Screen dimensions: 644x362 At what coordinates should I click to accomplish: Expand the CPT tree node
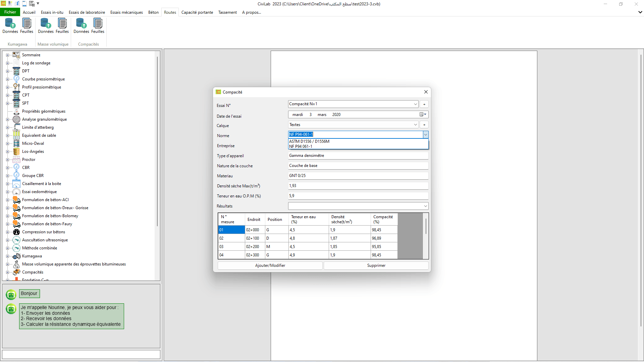tap(7, 95)
